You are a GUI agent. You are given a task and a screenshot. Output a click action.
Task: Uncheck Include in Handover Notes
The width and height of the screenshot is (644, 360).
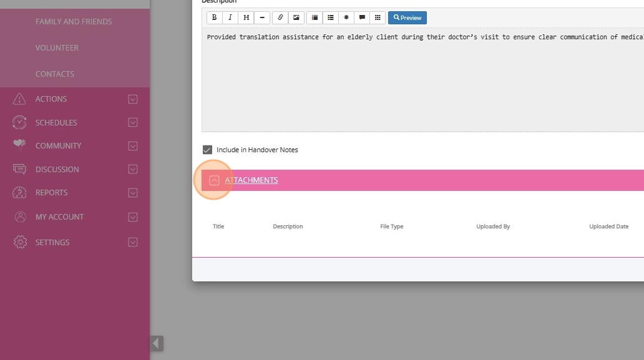point(207,150)
